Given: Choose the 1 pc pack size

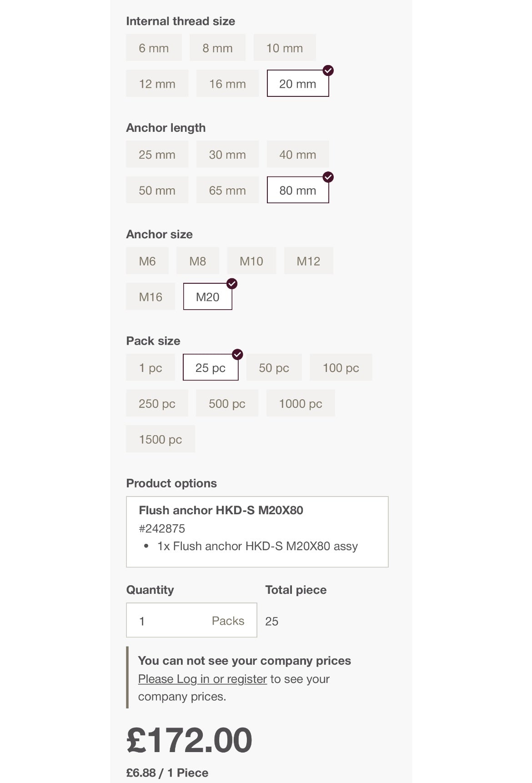Looking at the screenshot, I should (151, 367).
